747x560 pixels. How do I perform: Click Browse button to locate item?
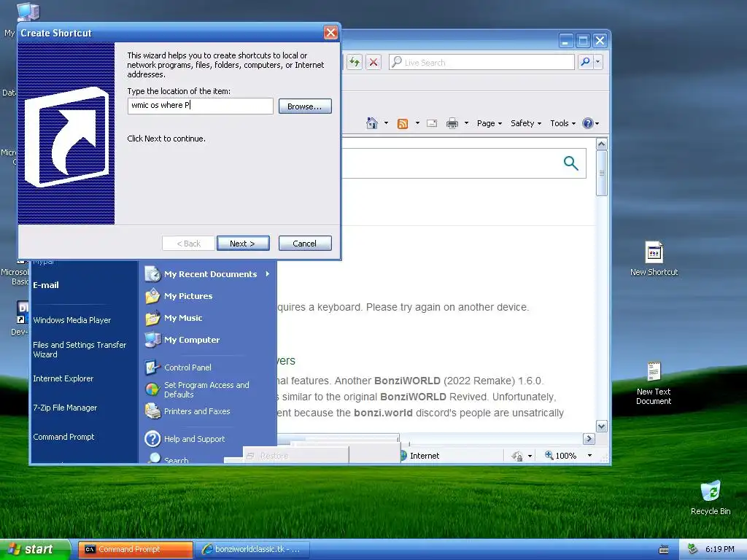point(305,106)
